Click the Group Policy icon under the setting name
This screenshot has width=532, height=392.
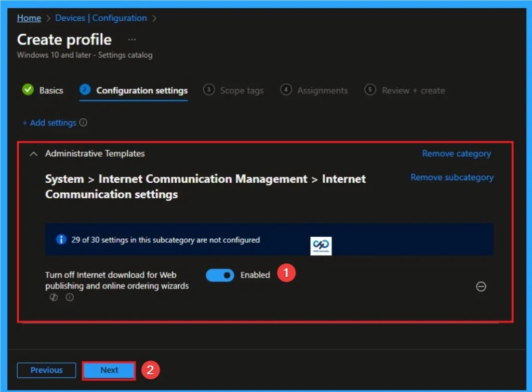click(x=54, y=297)
